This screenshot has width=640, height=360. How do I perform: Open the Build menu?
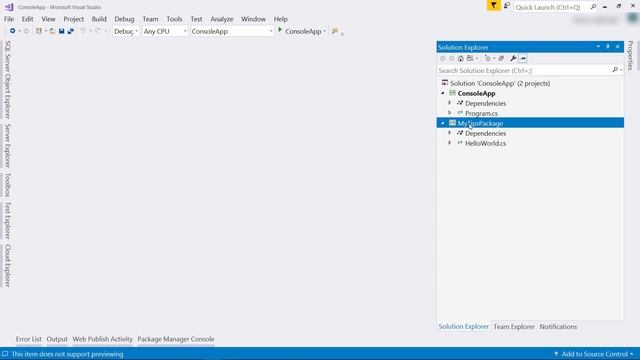[99, 19]
